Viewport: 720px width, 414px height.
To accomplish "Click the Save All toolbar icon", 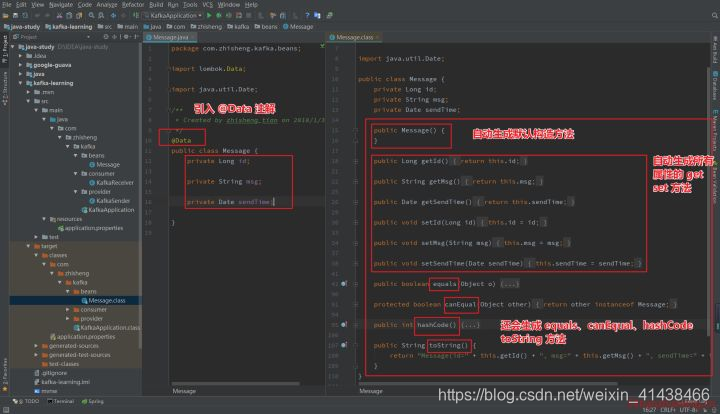I will point(15,16).
